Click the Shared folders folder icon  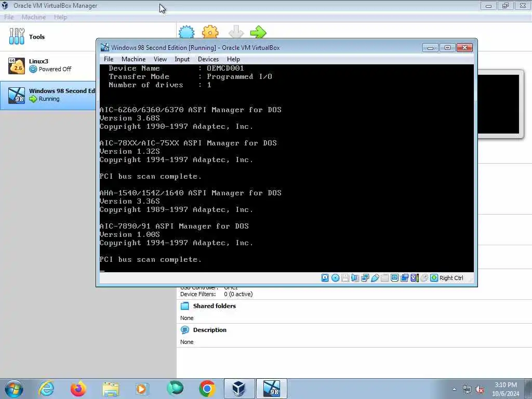click(x=185, y=306)
